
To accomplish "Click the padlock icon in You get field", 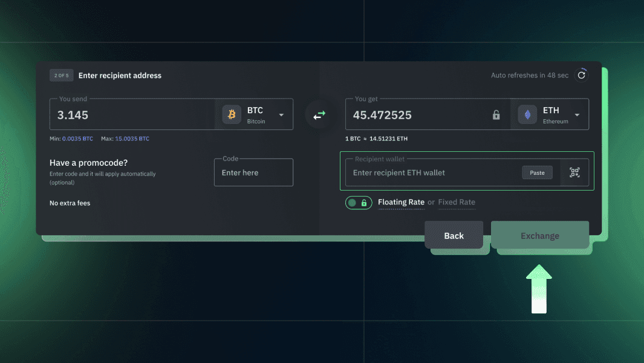I will point(496,115).
